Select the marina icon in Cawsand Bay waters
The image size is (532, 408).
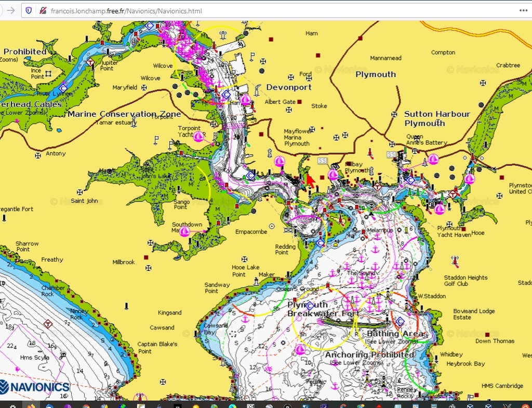point(300,349)
